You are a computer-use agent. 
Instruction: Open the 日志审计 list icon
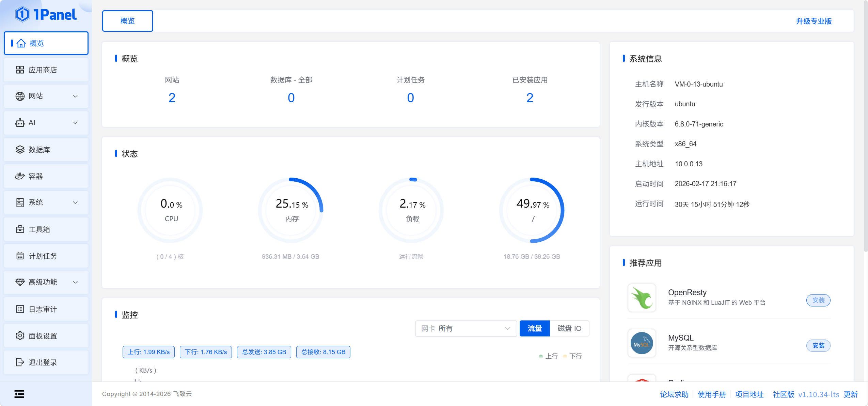(20, 309)
